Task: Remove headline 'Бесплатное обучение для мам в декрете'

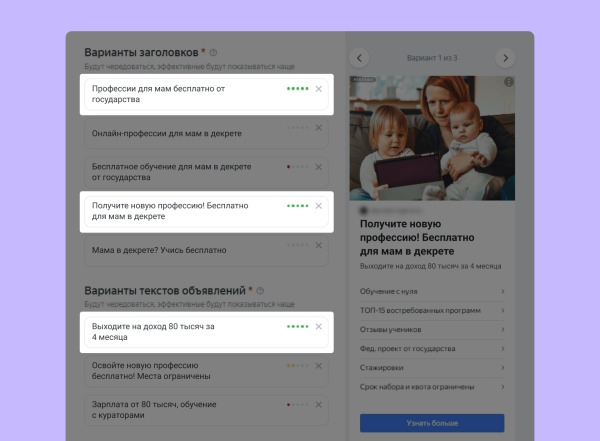Action: pos(318,166)
